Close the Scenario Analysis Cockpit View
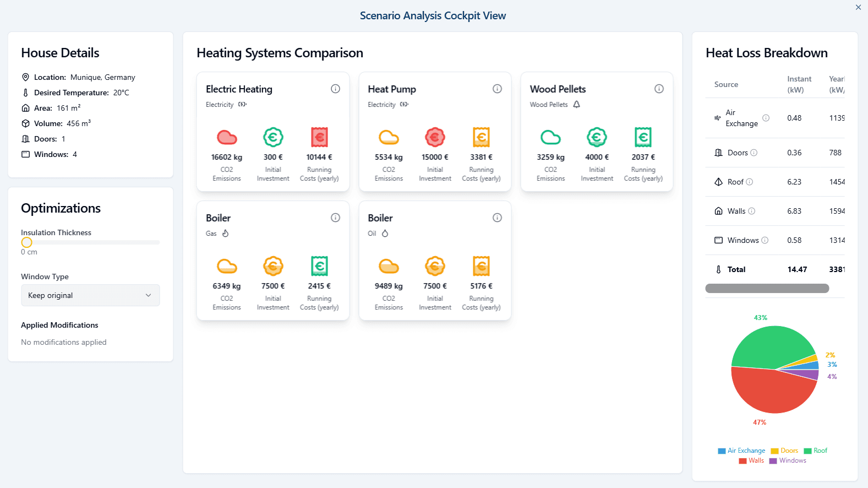 (x=858, y=7)
